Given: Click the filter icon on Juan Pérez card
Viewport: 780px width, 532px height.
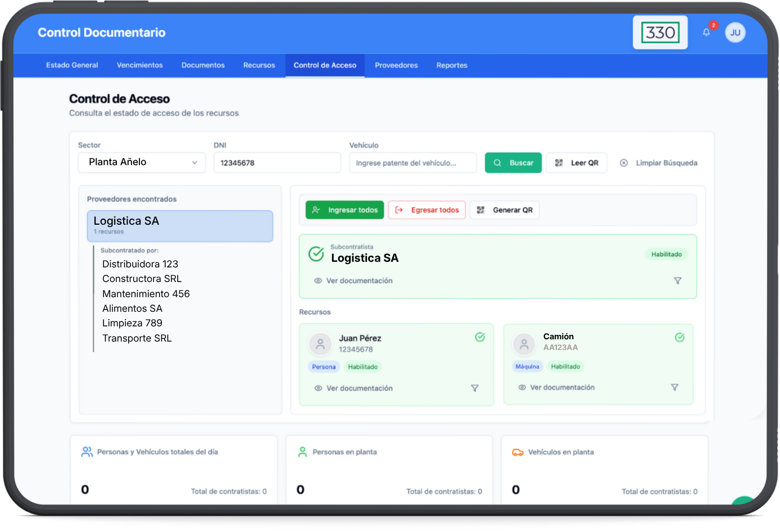Looking at the screenshot, I should pos(475,388).
